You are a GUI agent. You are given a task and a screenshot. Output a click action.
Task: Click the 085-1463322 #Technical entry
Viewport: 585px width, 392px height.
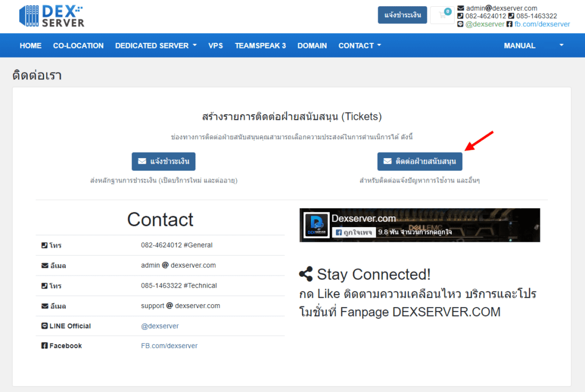tap(179, 285)
